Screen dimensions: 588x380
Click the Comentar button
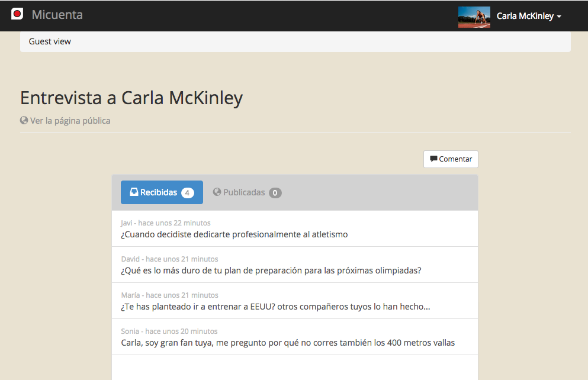[451, 159]
